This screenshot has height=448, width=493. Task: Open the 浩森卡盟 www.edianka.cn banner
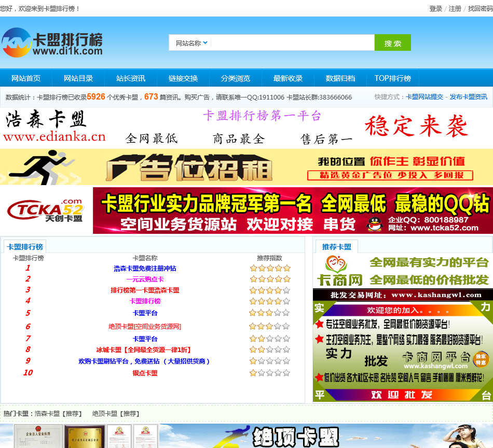tap(246, 128)
